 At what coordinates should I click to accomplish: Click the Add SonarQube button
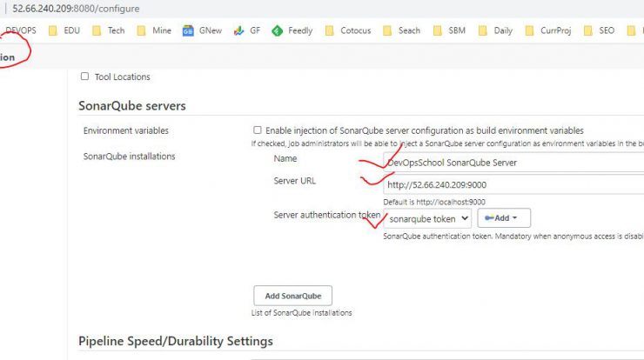point(292,296)
